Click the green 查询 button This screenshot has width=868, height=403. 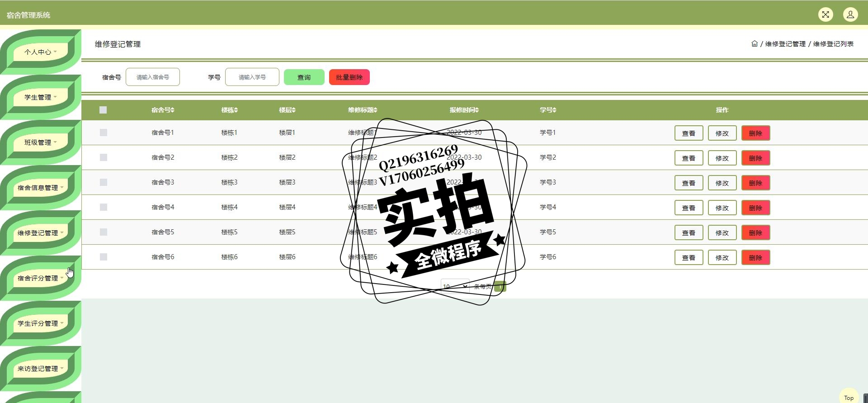(304, 77)
